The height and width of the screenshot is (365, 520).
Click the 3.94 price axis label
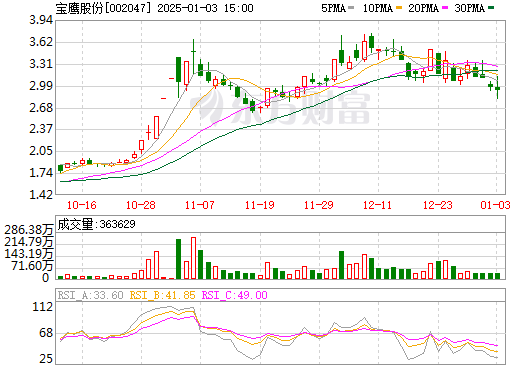(x=41, y=20)
